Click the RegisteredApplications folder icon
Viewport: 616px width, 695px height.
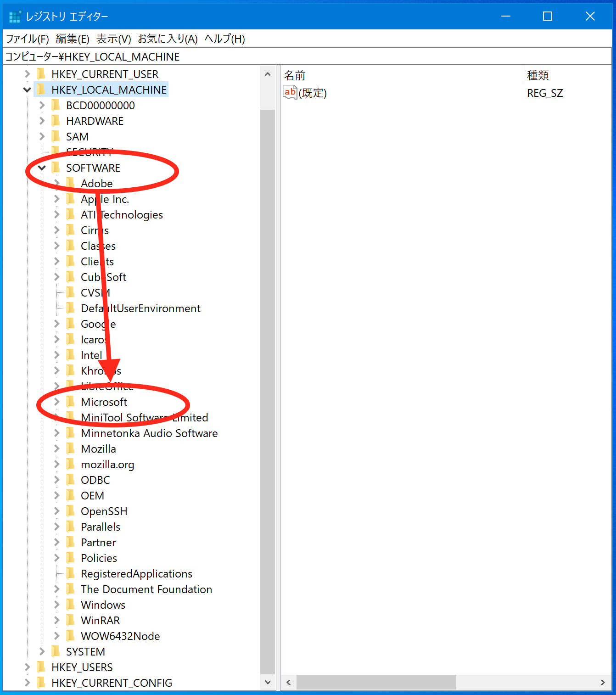(70, 573)
